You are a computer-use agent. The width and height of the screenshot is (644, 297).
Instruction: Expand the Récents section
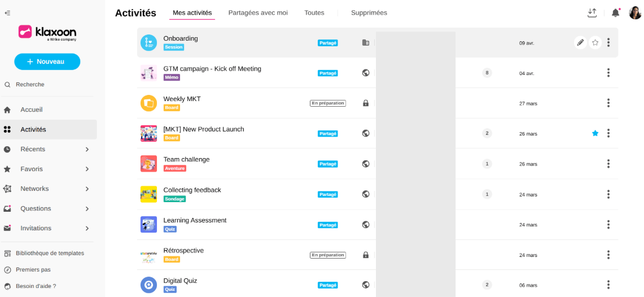pyautogui.click(x=87, y=149)
